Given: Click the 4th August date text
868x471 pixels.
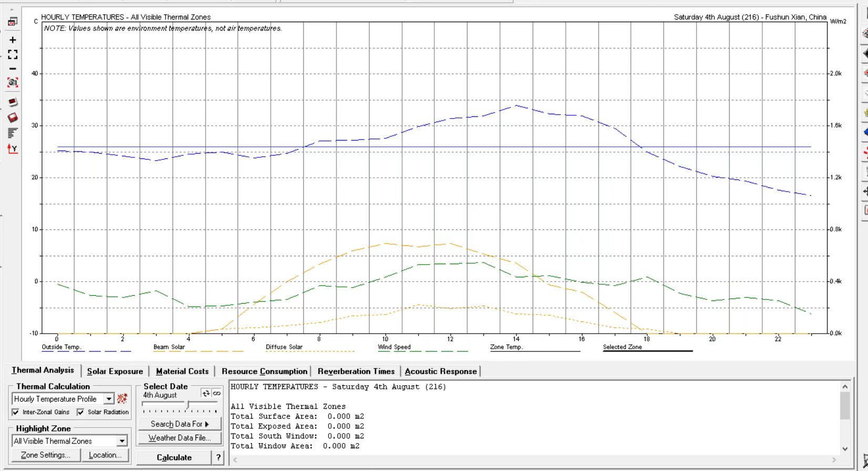Looking at the screenshot, I should pos(160,395).
